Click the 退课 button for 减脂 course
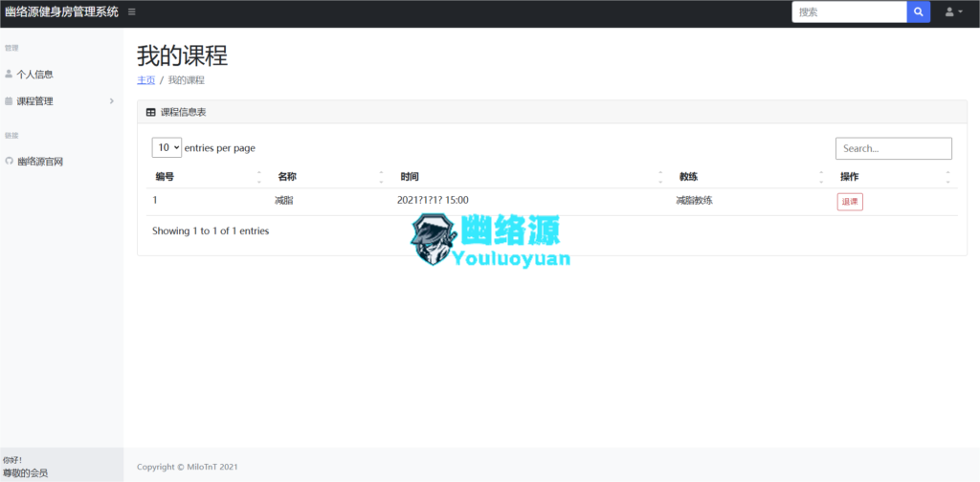 (850, 202)
